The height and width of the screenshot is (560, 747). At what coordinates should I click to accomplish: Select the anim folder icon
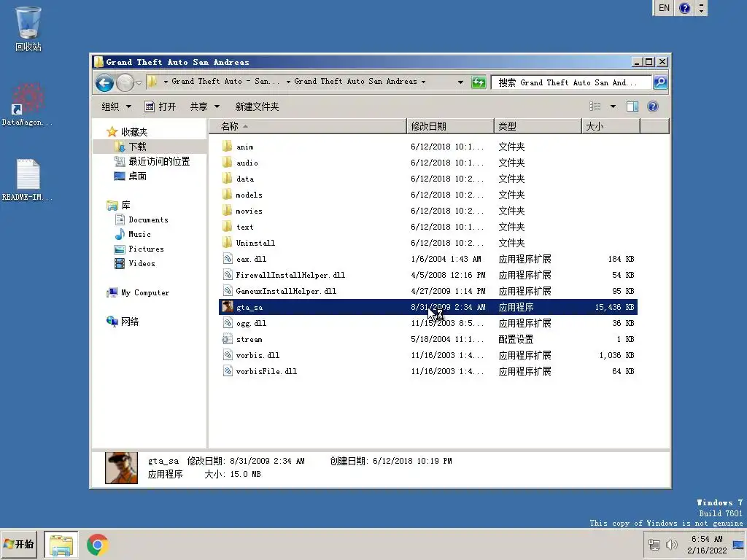pos(228,147)
